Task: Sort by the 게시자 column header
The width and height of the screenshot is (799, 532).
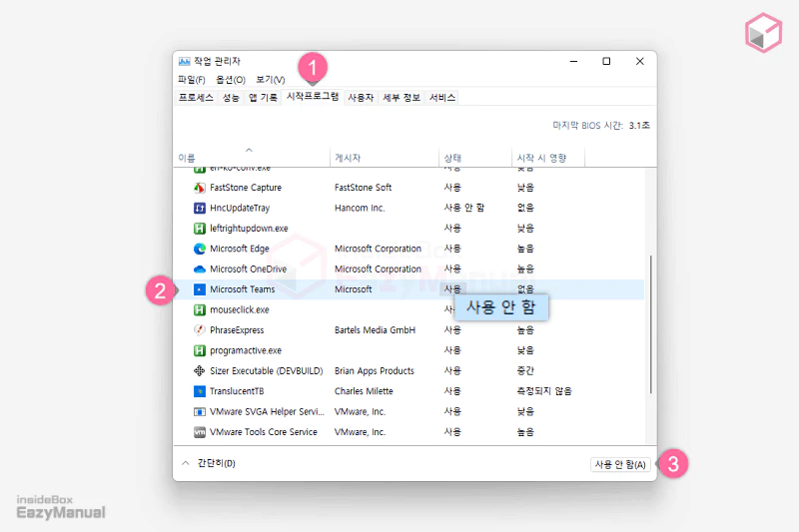Action: coord(385,158)
